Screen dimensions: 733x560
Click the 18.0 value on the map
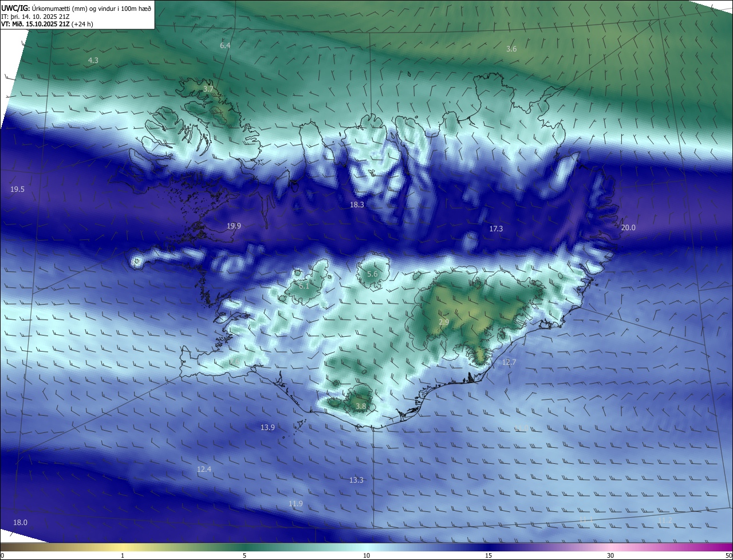pos(20,522)
